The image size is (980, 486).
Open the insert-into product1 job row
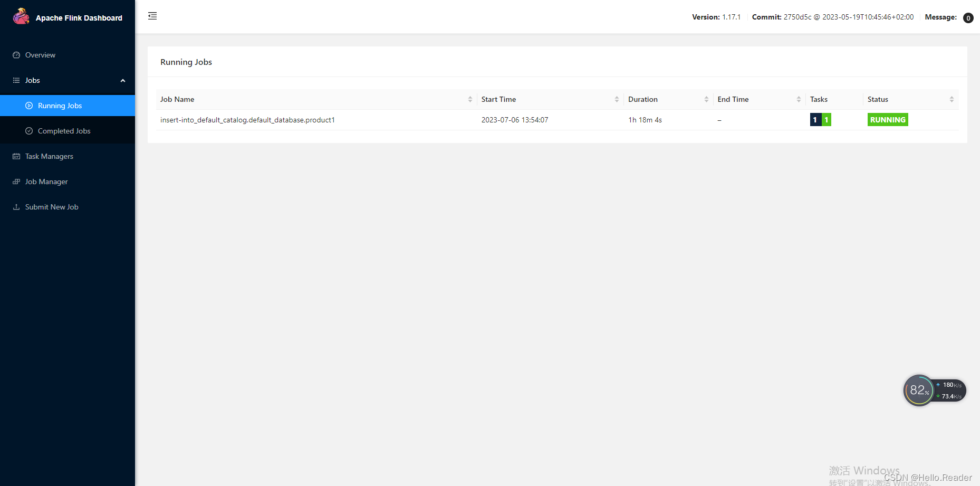(x=557, y=120)
